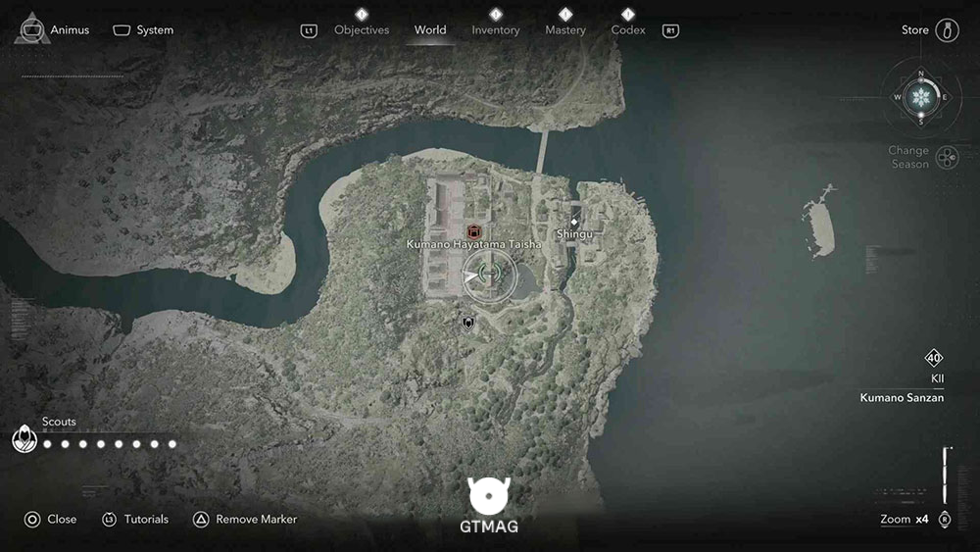Click the L1 previous-tab button icon
This screenshot has width=980, height=552.
[309, 30]
